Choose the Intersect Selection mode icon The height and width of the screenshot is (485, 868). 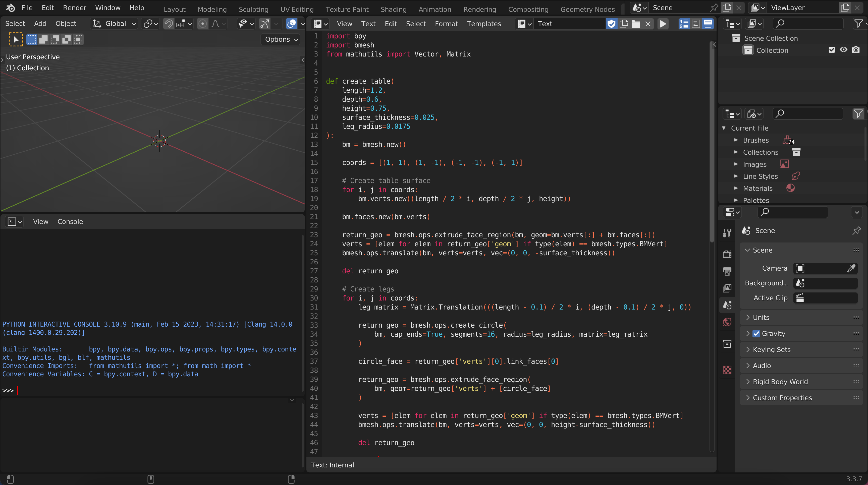78,39
